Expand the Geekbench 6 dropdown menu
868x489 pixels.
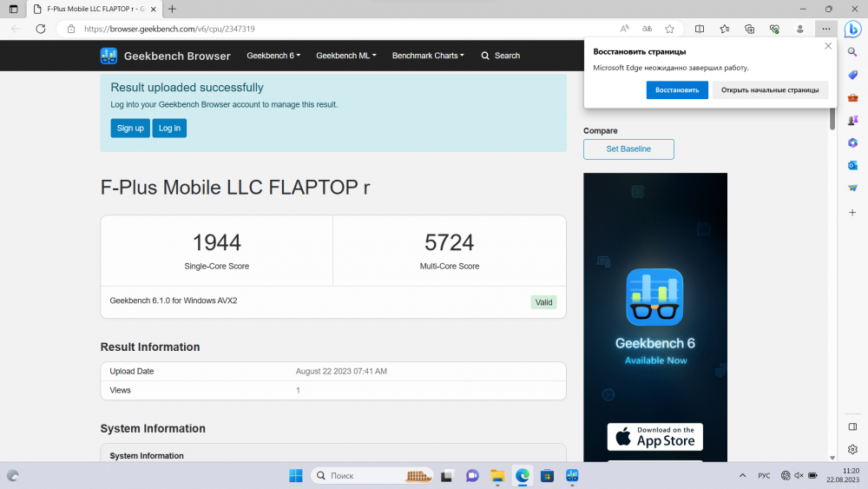tap(273, 56)
